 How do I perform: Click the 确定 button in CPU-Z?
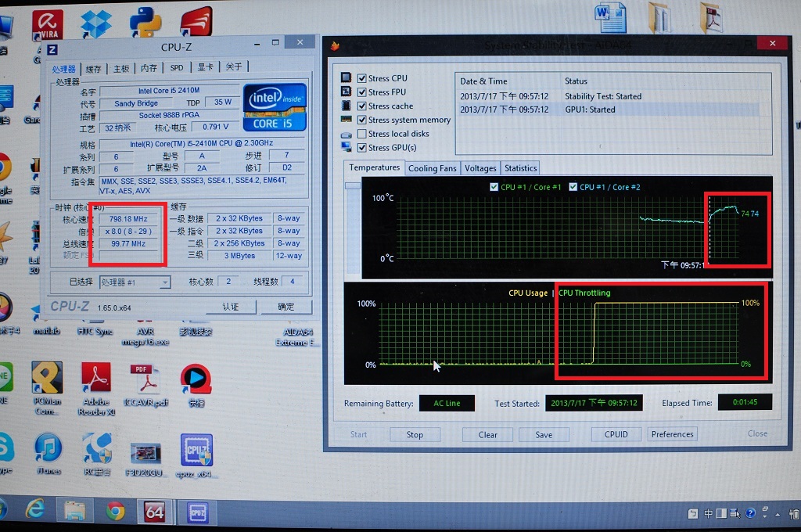click(286, 307)
